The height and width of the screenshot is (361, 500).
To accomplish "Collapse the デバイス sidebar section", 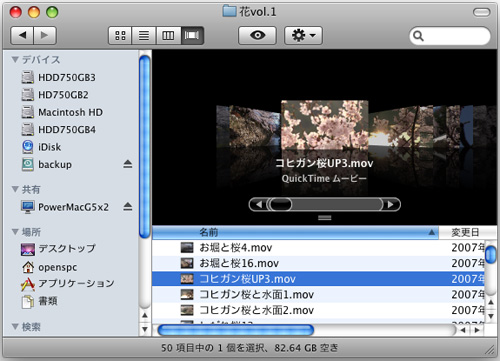I will click(15, 60).
